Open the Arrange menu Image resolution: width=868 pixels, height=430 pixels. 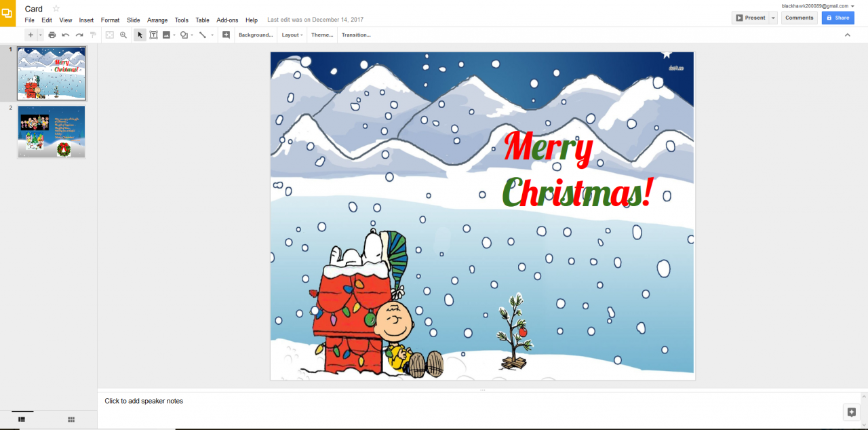click(157, 20)
